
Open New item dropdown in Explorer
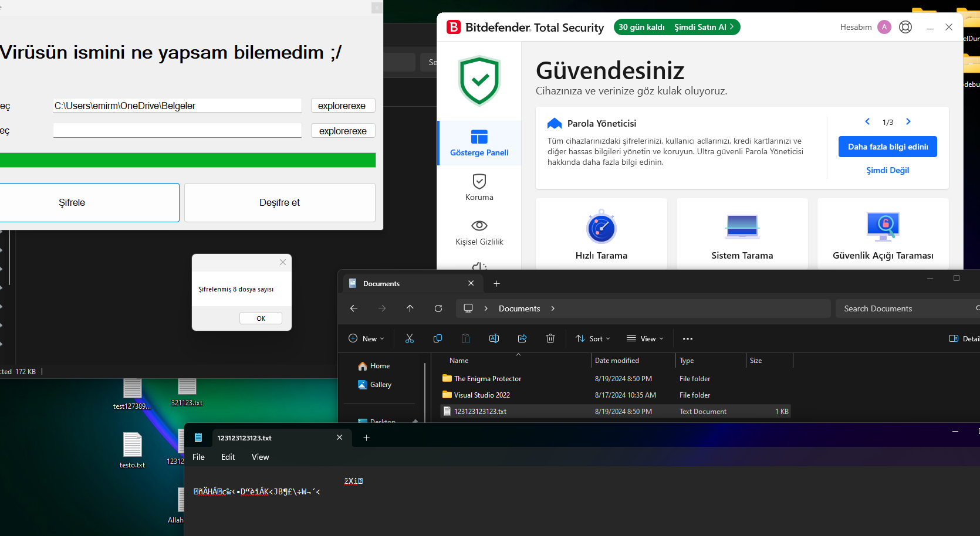coord(366,338)
